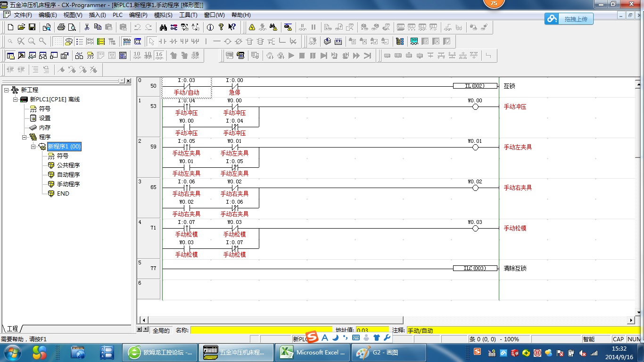Open the 工具(T) menu
The image size is (644, 362).
tap(188, 15)
